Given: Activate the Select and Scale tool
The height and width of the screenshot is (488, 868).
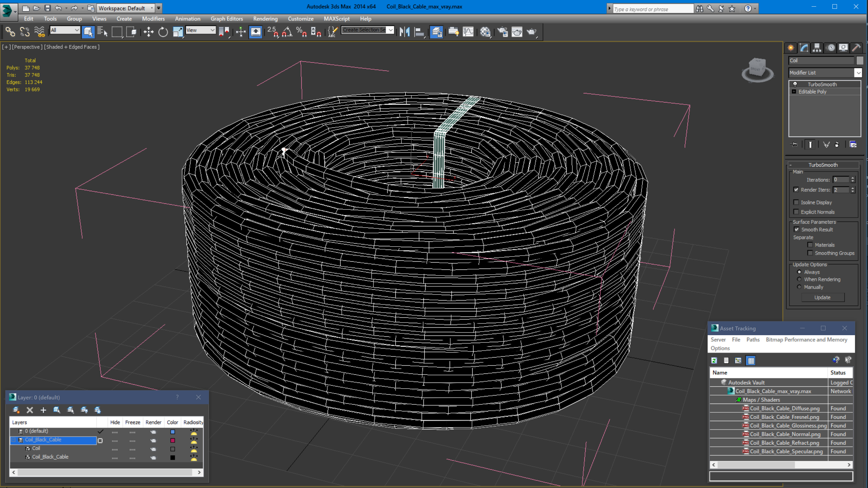Looking at the screenshot, I should coord(178,32).
